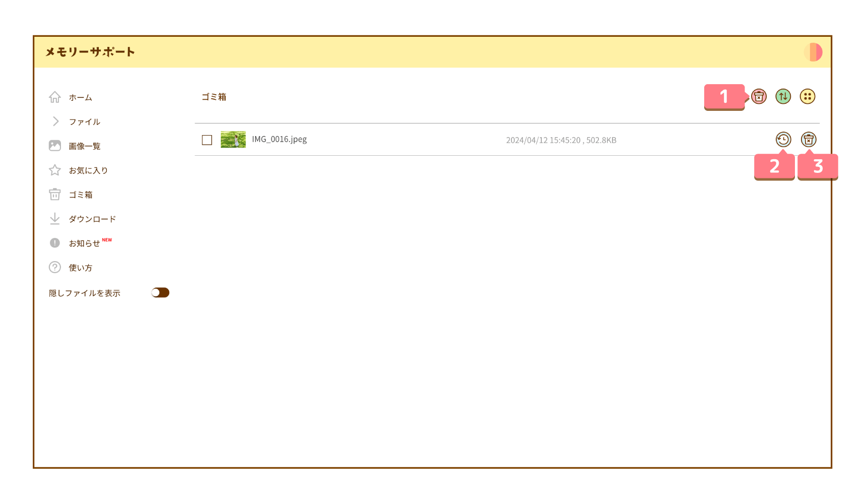Toggle the 隠しファイルを表示 switch
The height and width of the screenshot is (504, 865).
point(160,293)
